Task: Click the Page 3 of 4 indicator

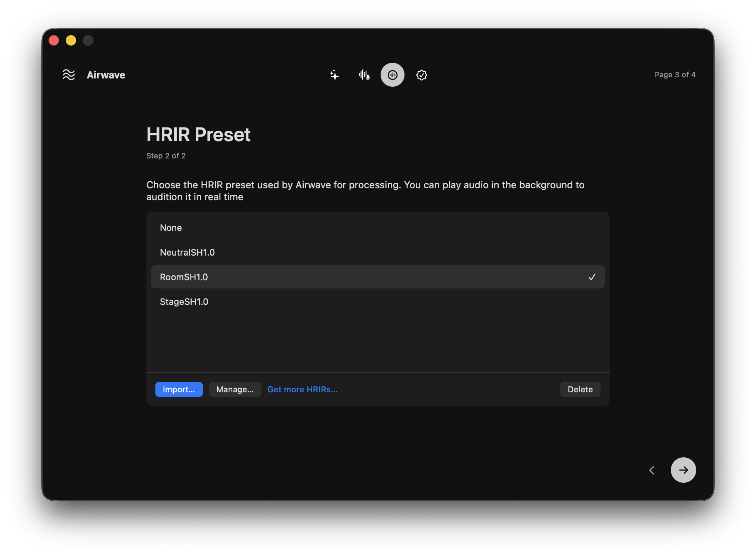Action: point(675,75)
